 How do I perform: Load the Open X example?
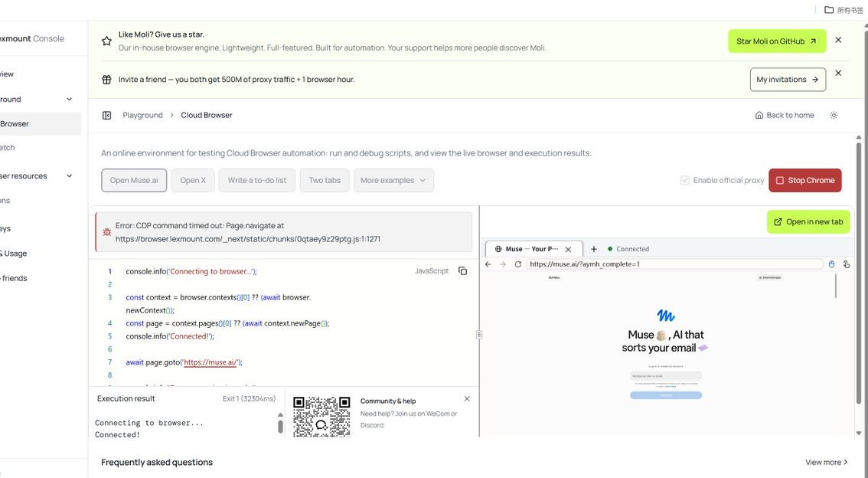pos(193,180)
